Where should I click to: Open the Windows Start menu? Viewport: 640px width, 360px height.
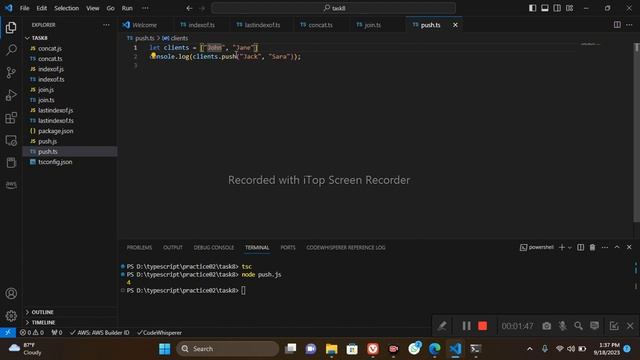pyautogui.click(x=164, y=349)
